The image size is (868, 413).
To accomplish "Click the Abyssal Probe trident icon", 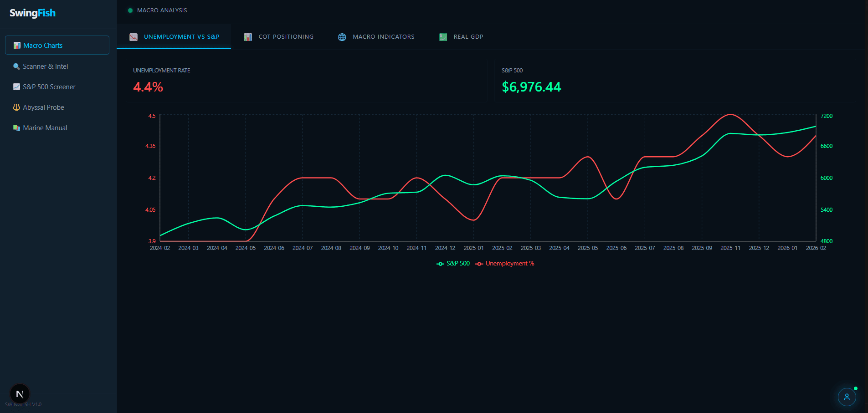I will click(x=16, y=107).
